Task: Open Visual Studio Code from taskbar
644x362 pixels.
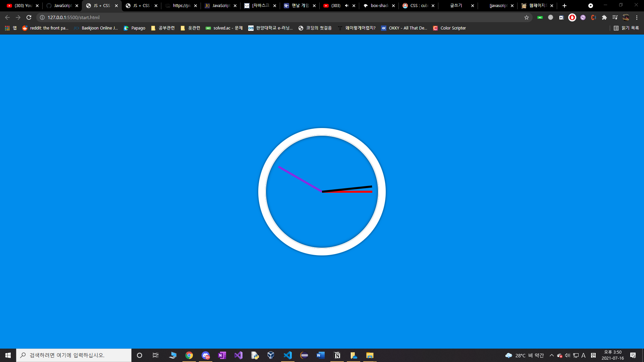Action: pos(288,355)
